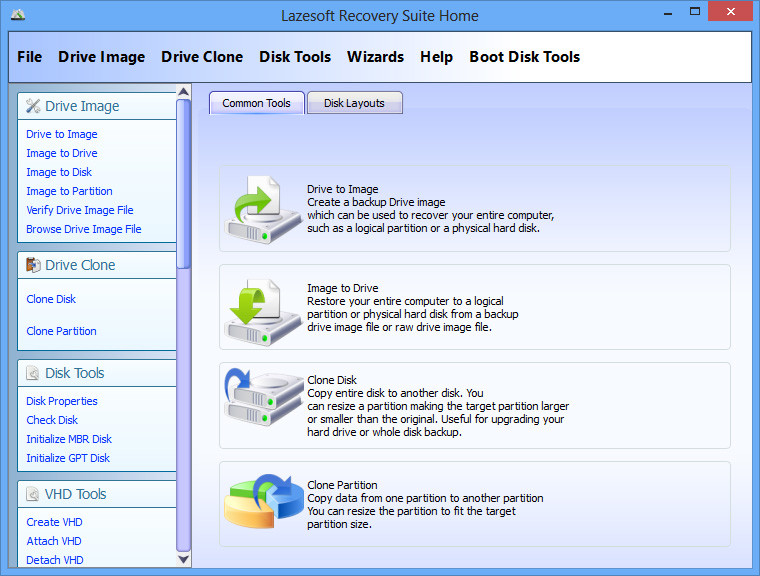Click the 'Image to Drive' card title
The height and width of the screenshot is (576, 760).
click(x=343, y=288)
